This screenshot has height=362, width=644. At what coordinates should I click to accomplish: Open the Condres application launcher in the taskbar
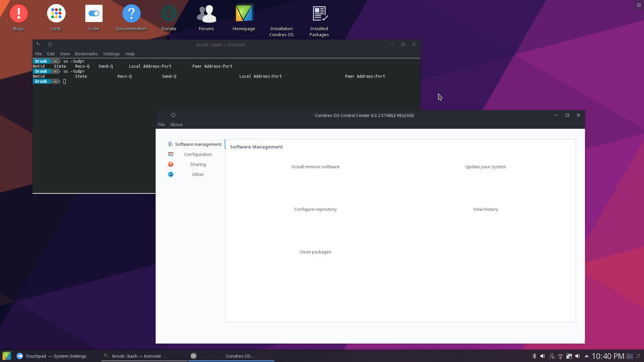coord(6,356)
